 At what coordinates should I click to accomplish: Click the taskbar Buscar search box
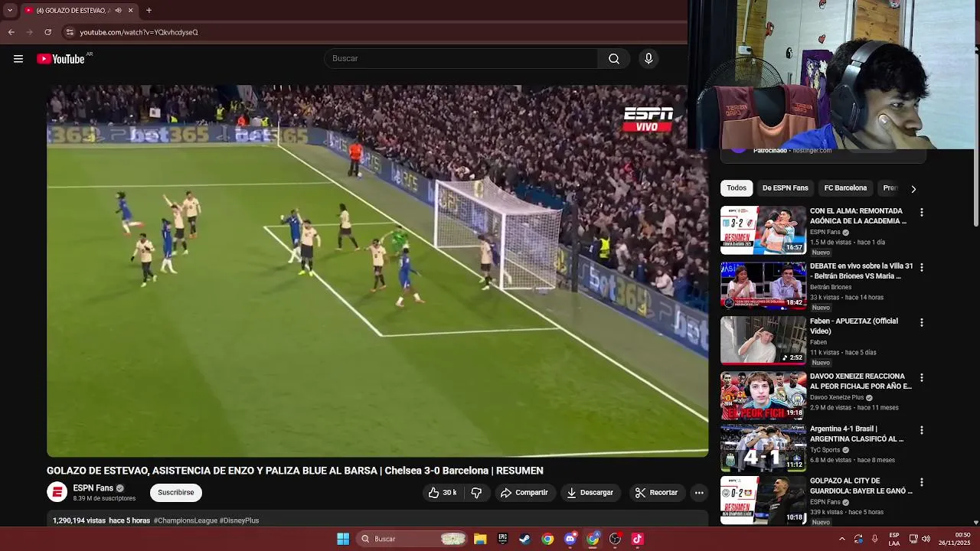point(412,539)
